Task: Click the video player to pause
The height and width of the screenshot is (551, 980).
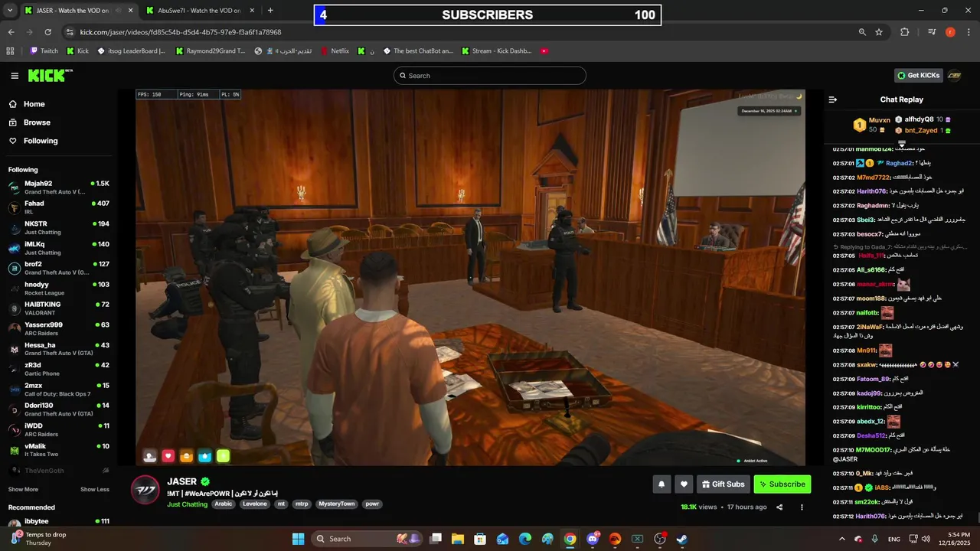Action: point(470,277)
